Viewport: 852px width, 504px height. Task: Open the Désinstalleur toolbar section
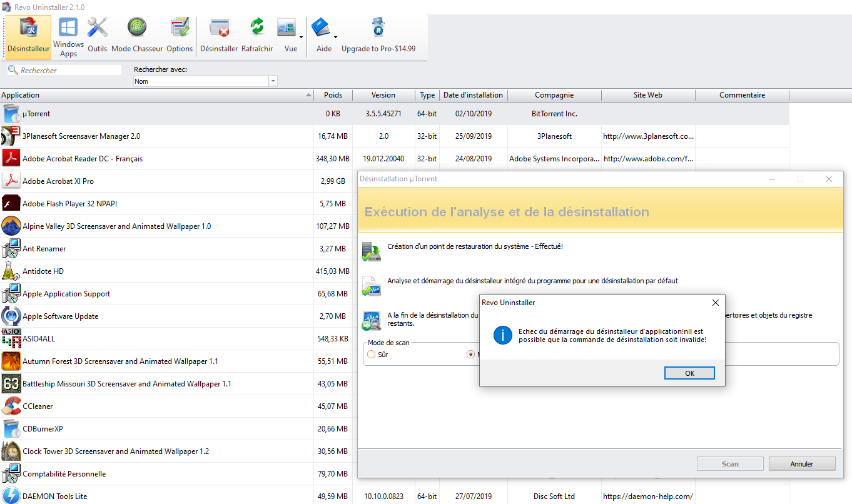pos(28,37)
